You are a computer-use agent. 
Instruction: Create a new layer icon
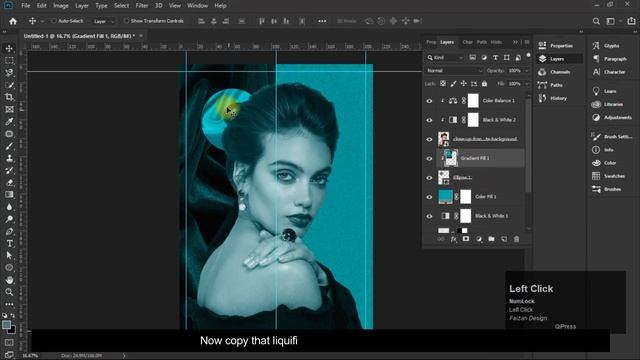(504, 239)
